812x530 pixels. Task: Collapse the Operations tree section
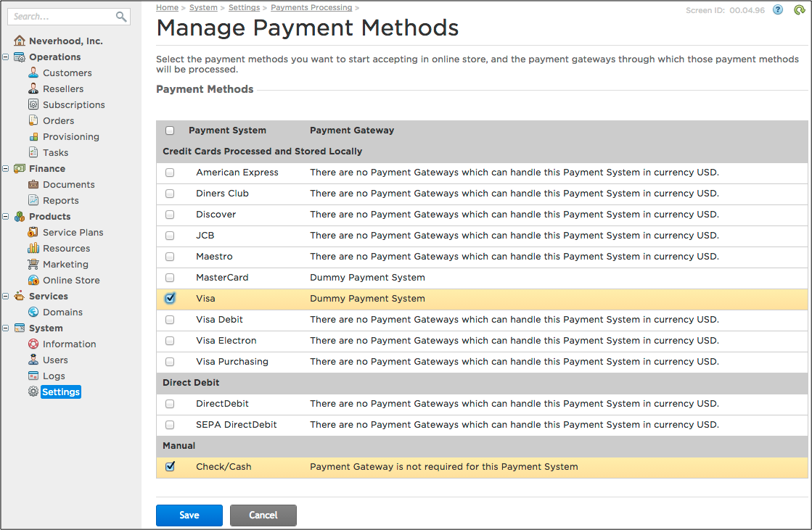click(x=6, y=57)
